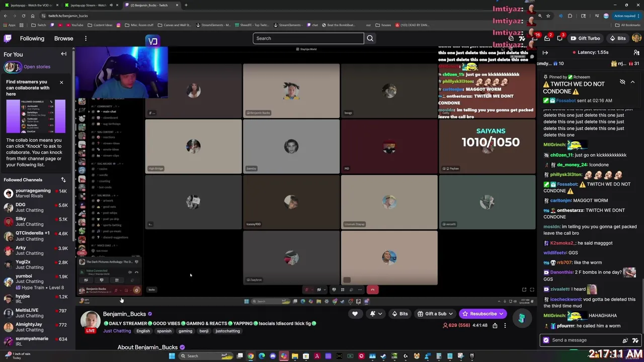Open the chat community users icon
The image size is (644, 362).
pyautogui.click(x=636, y=52)
